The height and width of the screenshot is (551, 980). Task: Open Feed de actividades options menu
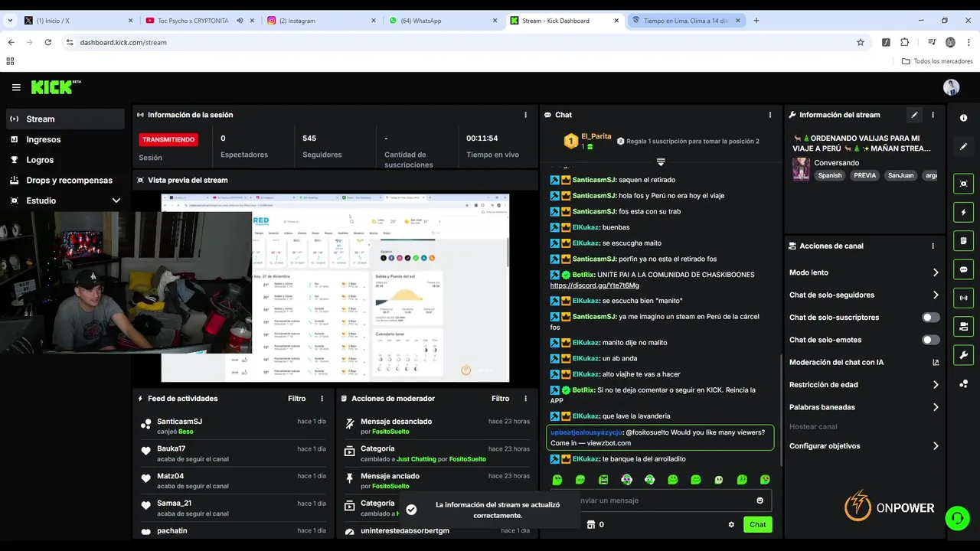coord(322,399)
